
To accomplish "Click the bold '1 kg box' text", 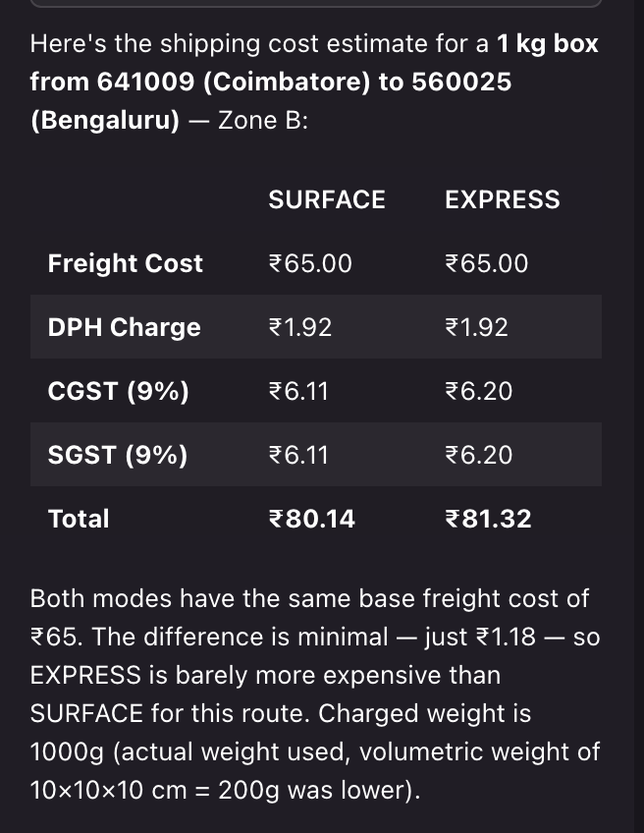I will (x=548, y=44).
